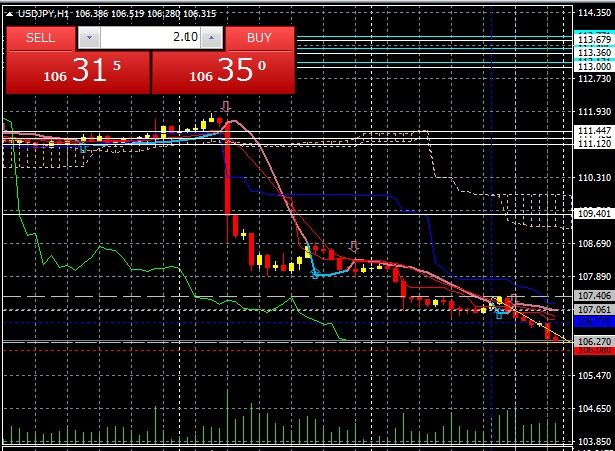Image resolution: width=615 pixels, height=451 pixels.
Task: Click the 111.930 price scale label
Action: point(595,112)
